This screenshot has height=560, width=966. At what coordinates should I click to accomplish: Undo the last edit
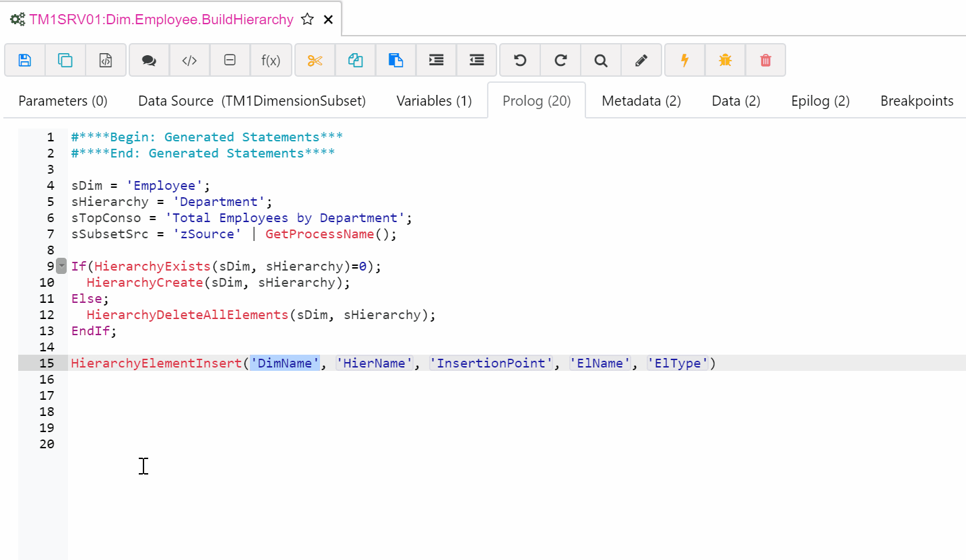point(519,60)
